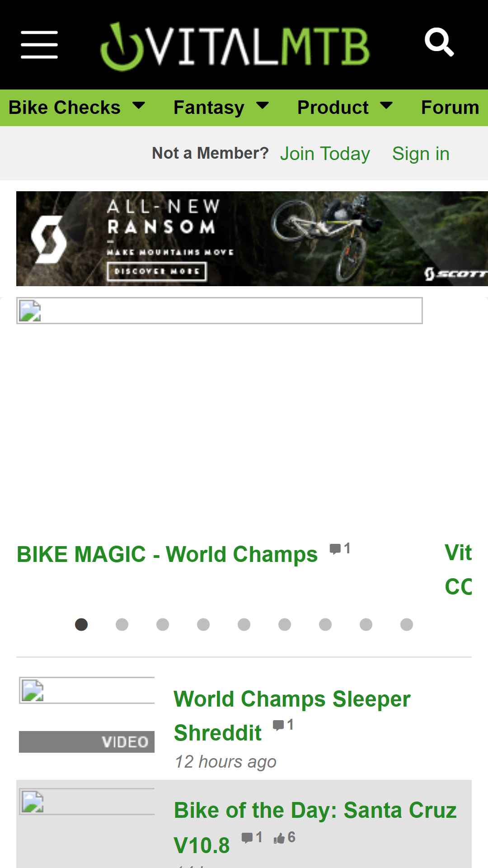Click the VitalMTB logo
Screen dimensions: 488x868
click(235, 46)
